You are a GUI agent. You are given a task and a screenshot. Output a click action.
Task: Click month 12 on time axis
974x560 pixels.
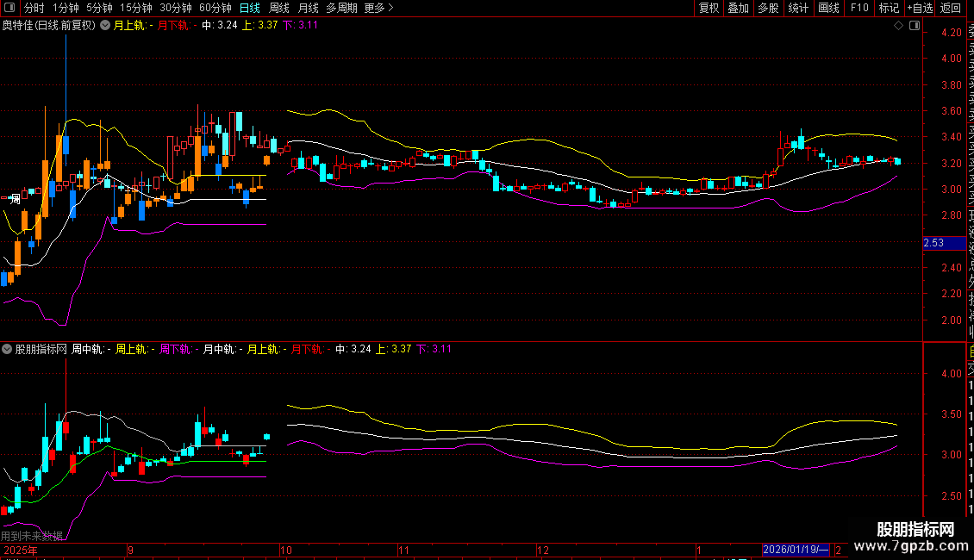click(x=543, y=550)
